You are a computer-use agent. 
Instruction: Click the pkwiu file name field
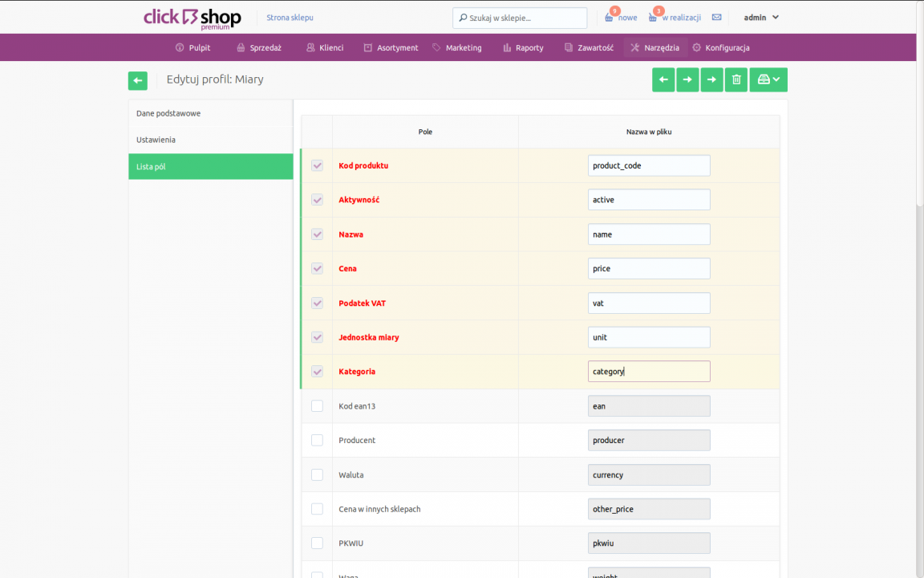point(649,543)
